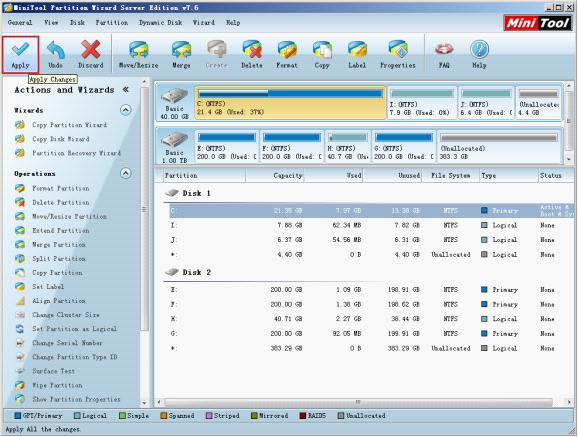Open the Help question mark icon
578x437 pixels.
point(479,50)
